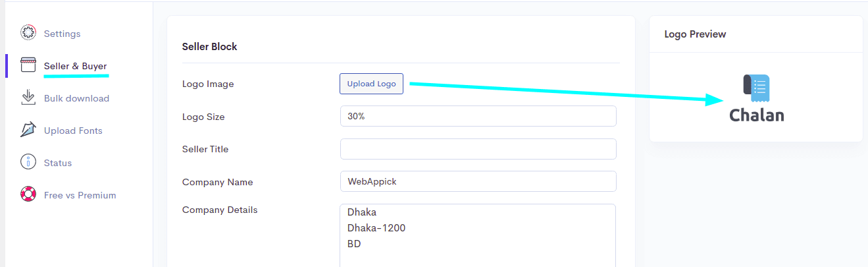Click the Logo Size field showing 30%
Viewport: 868px width, 267px height.
478,116
